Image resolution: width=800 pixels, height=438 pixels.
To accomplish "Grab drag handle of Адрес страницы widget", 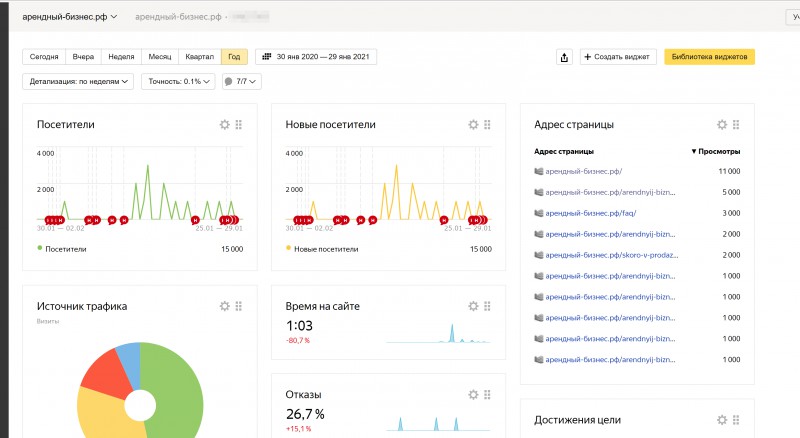I will (736, 125).
